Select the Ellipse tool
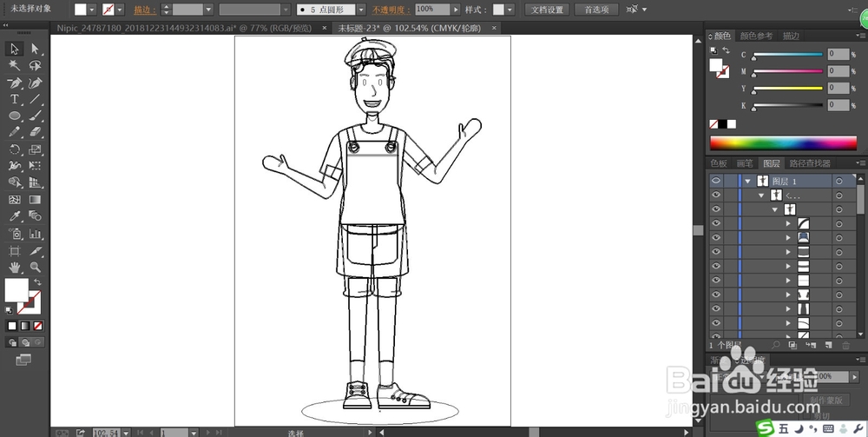The image size is (868, 437). (15, 116)
